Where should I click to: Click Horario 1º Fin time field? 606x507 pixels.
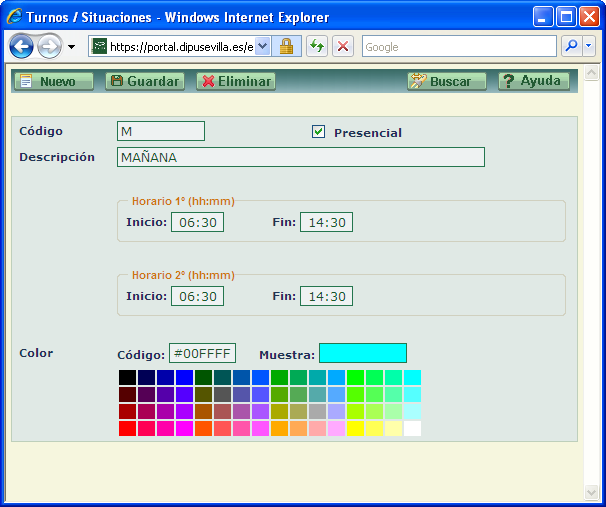coord(327,222)
